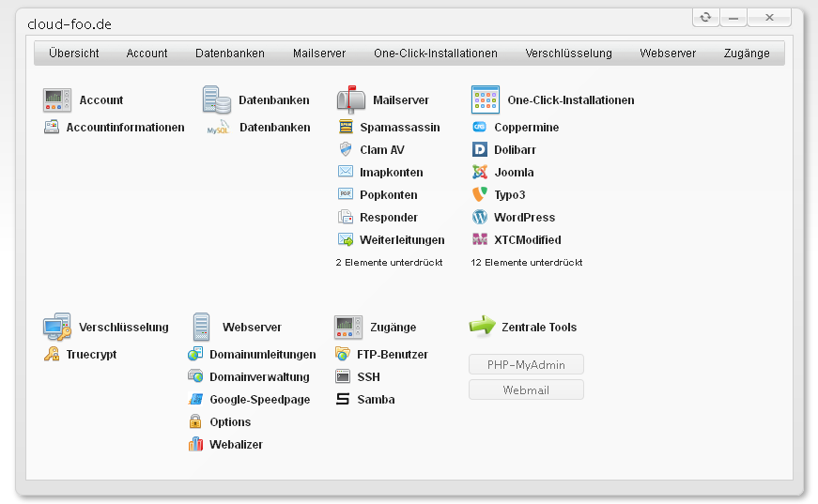The image size is (818, 504).
Task: Open the Zugänge menu in the top bar
Action: (747, 53)
